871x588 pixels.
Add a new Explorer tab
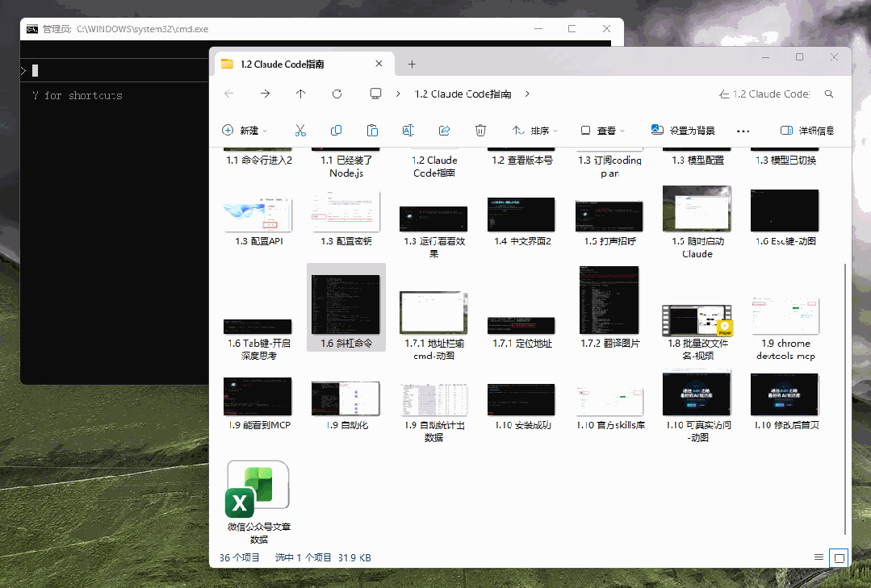[x=412, y=65]
